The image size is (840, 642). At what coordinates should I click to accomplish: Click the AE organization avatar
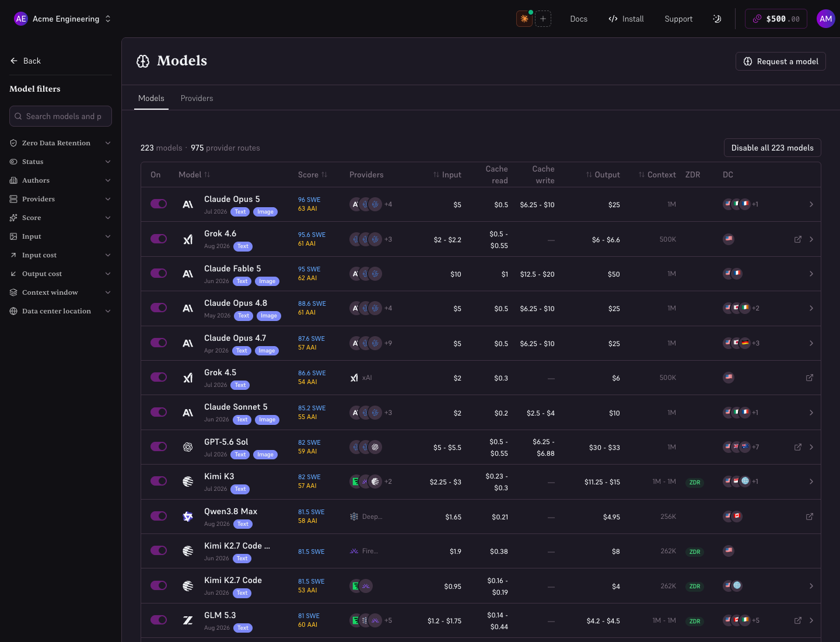21,19
